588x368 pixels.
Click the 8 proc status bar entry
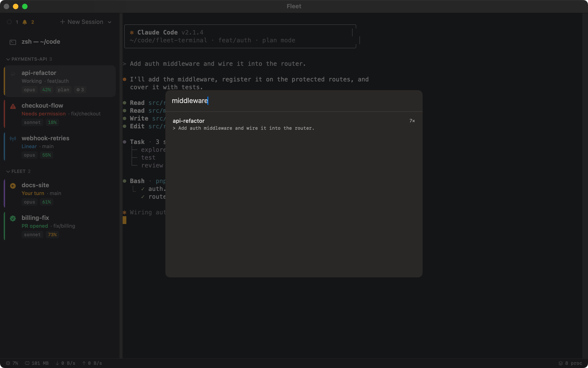tap(570, 363)
